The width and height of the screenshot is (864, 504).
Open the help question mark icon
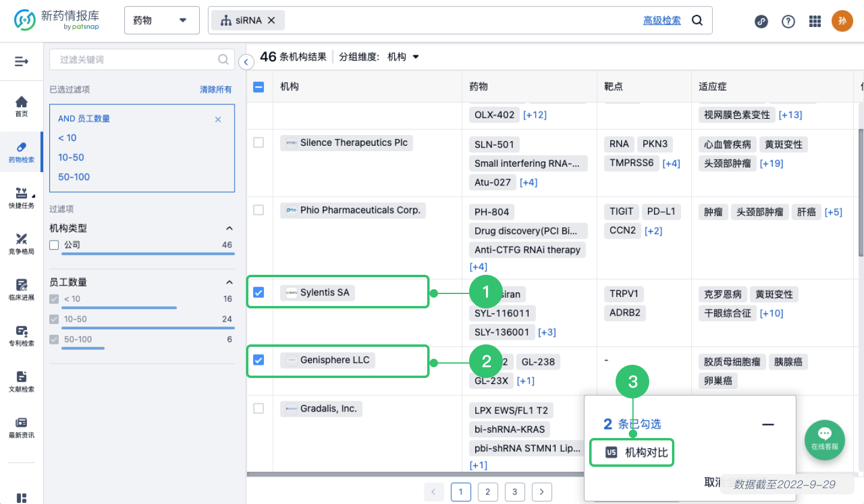coord(788,21)
